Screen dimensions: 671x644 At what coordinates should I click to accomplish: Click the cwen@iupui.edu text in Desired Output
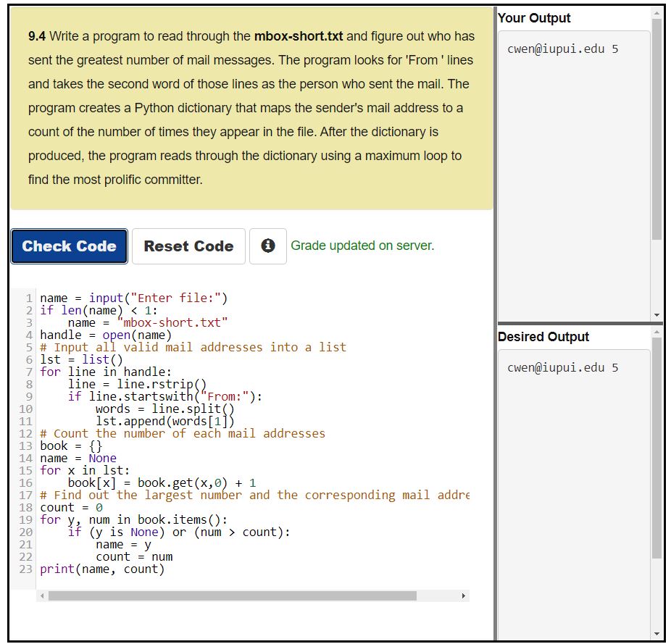(x=564, y=367)
